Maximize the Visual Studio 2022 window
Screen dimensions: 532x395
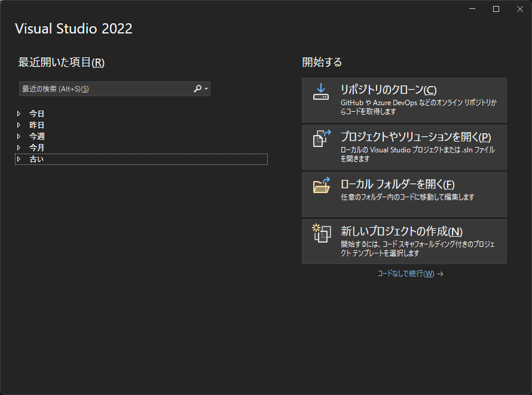click(x=496, y=9)
